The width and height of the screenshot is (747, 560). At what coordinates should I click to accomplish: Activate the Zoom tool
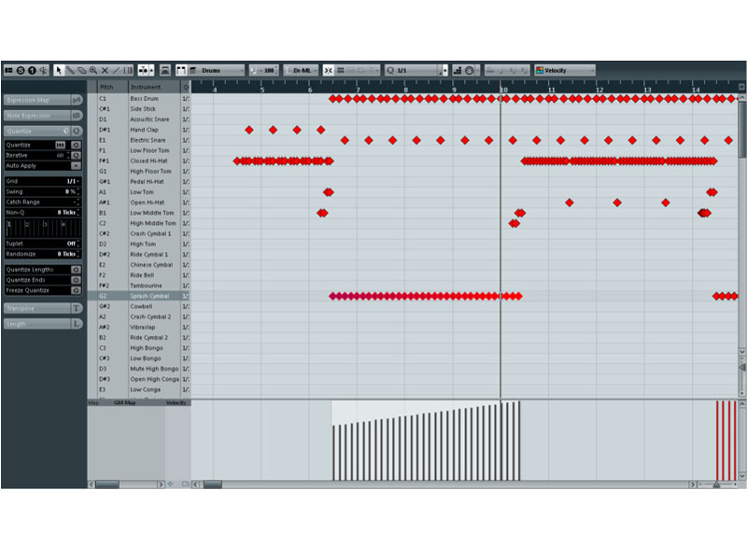click(x=94, y=70)
